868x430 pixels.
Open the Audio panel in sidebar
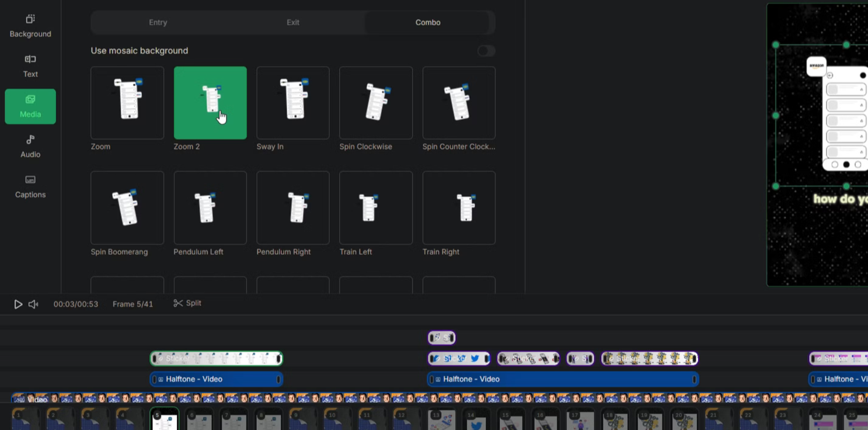(x=30, y=146)
